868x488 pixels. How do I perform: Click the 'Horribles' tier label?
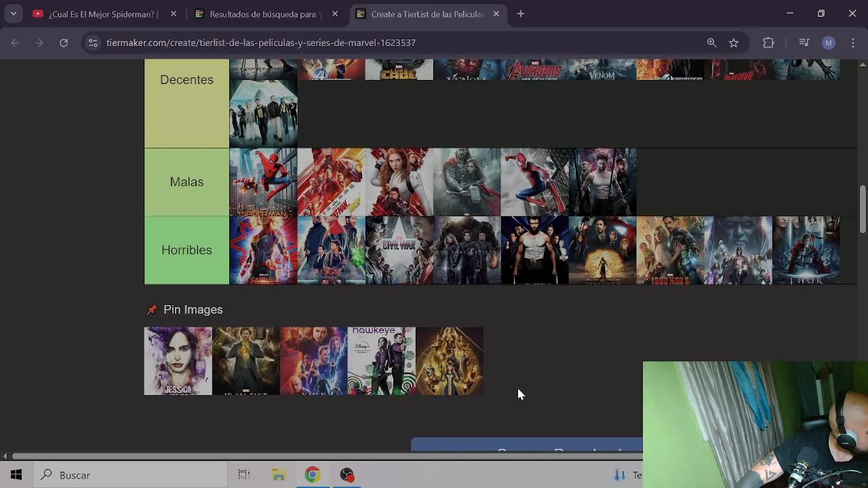(x=186, y=250)
